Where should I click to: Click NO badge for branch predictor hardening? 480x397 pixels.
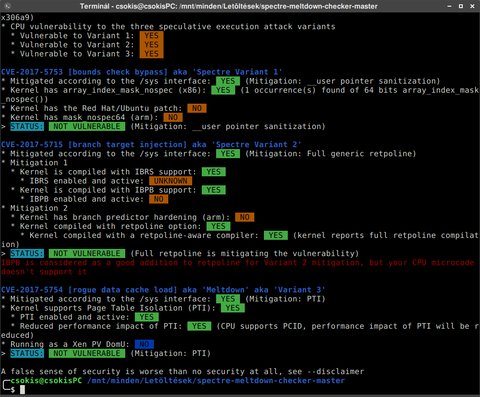coord(245,217)
